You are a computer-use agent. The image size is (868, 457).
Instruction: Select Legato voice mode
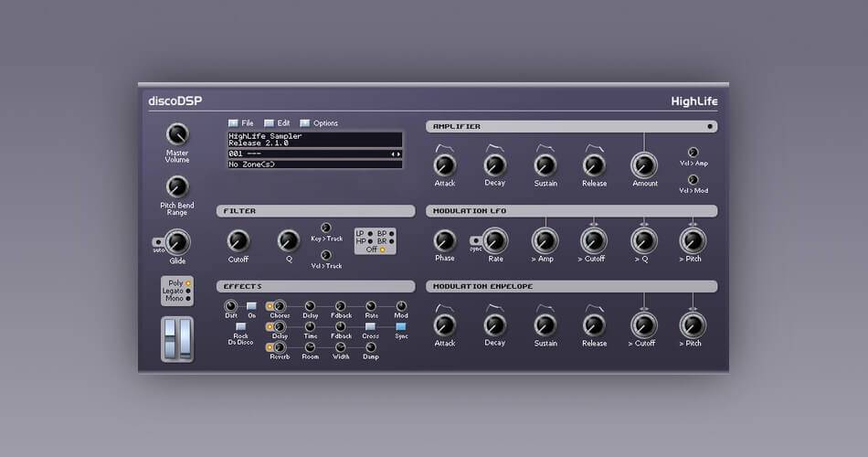[187, 291]
